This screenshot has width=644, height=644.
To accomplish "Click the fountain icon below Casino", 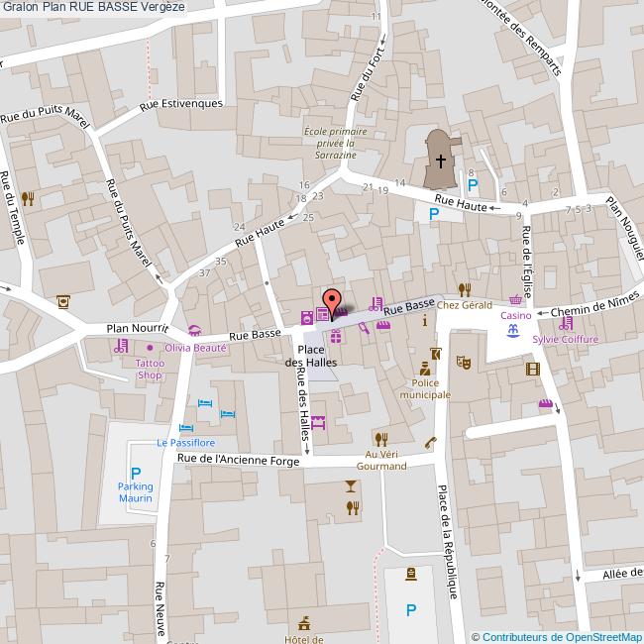I will point(512,332).
